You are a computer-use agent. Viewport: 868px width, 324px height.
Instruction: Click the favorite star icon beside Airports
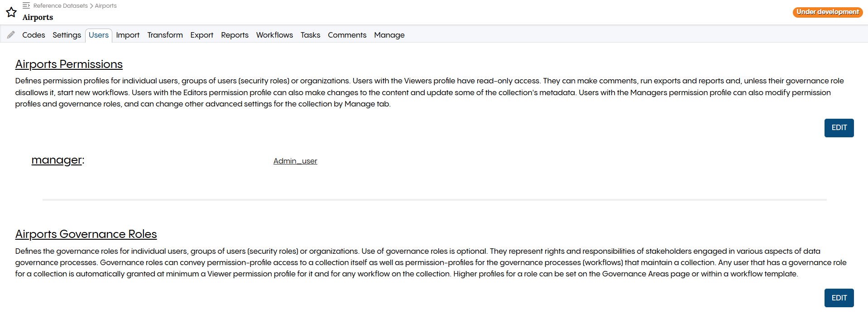click(x=11, y=12)
